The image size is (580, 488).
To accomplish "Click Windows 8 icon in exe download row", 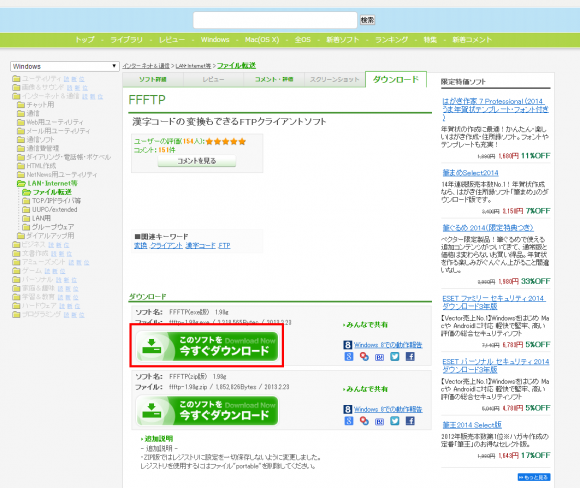I will (347, 345).
